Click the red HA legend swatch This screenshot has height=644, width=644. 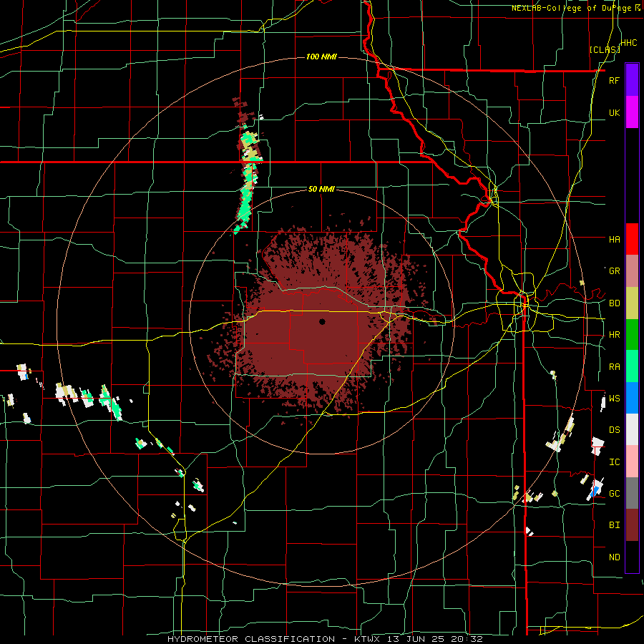[x=632, y=239]
